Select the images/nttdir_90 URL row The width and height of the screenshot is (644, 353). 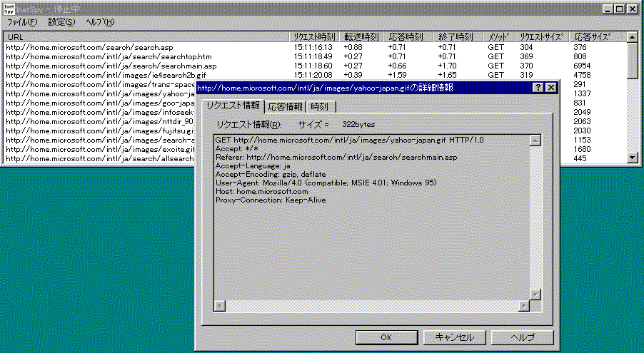point(100,121)
